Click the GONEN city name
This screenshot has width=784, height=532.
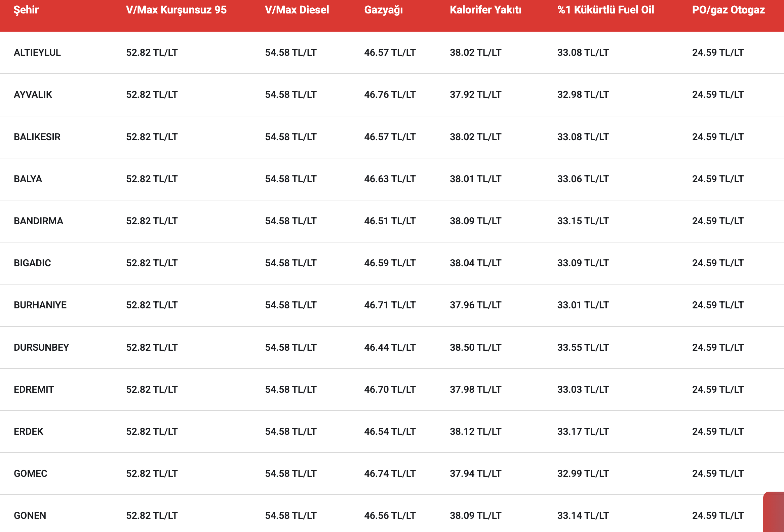[30, 516]
